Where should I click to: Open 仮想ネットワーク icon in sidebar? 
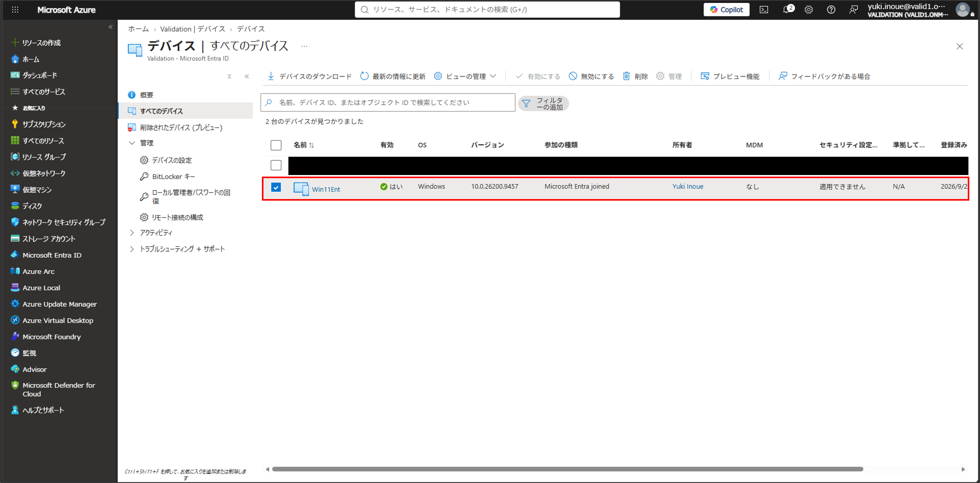pyautogui.click(x=15, y=173)
